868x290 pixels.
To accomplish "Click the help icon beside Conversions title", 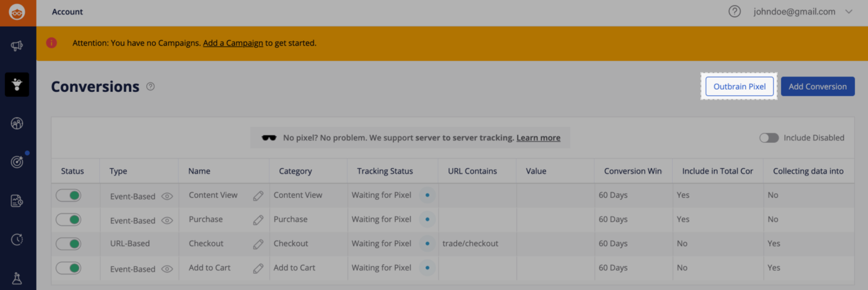I will (x=151, y=86).
